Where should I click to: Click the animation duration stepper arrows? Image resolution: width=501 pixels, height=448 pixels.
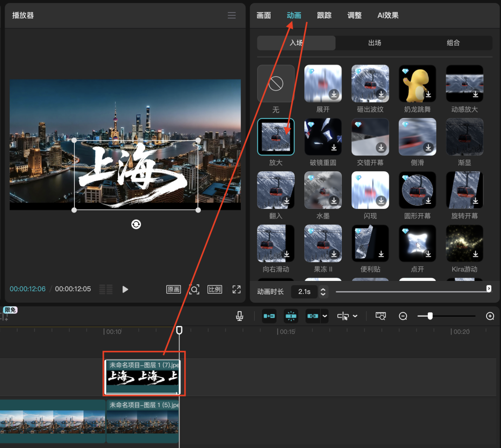click(323, 292)
